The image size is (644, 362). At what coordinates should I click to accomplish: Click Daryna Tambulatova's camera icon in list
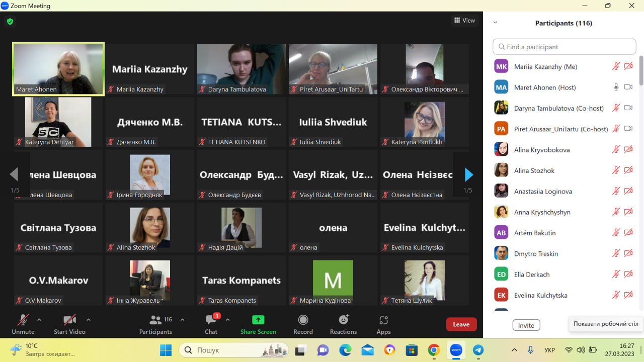click(x=628, y=108)
